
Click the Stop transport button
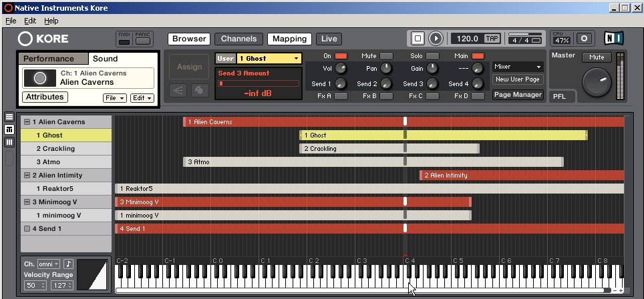418,39
